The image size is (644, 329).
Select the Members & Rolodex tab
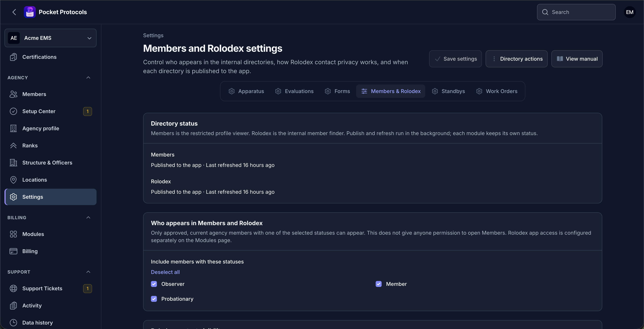391,91
